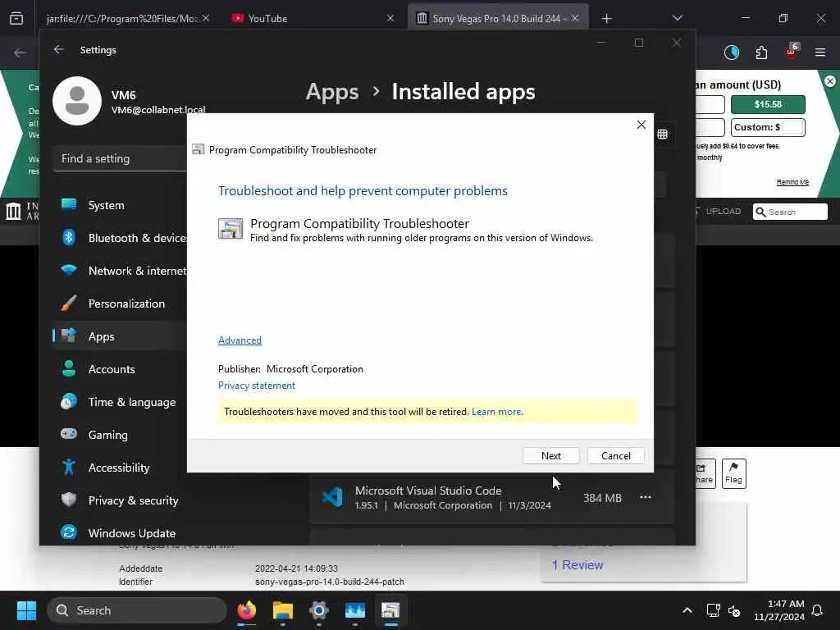Open Firefox View in tab bar
The image size is (840, 630).
pos(16,18)
